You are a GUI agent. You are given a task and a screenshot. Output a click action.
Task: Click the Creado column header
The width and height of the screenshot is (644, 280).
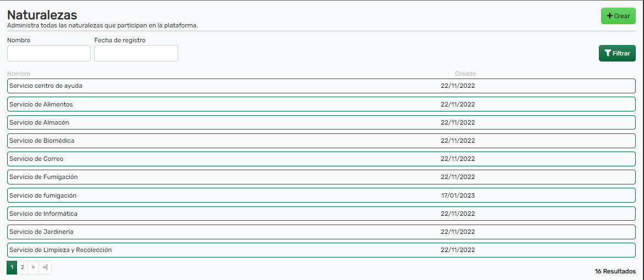[x=465, y=74]
